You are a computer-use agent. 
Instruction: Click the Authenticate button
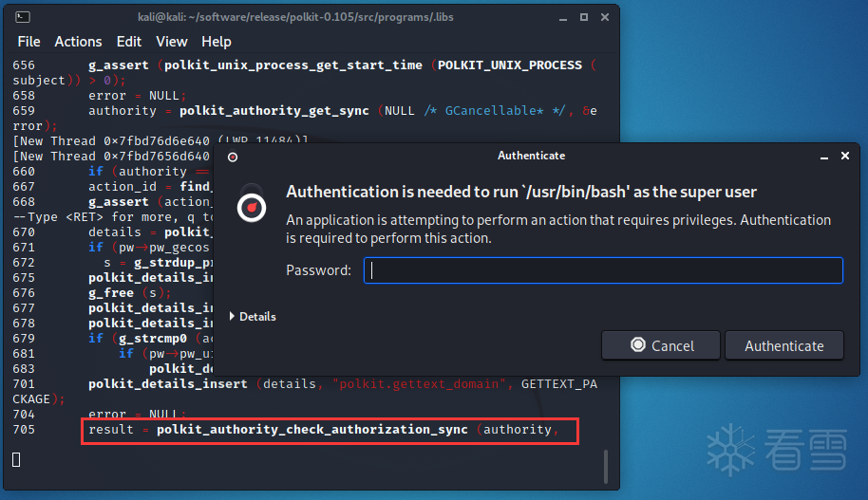[x=783, y=345]
